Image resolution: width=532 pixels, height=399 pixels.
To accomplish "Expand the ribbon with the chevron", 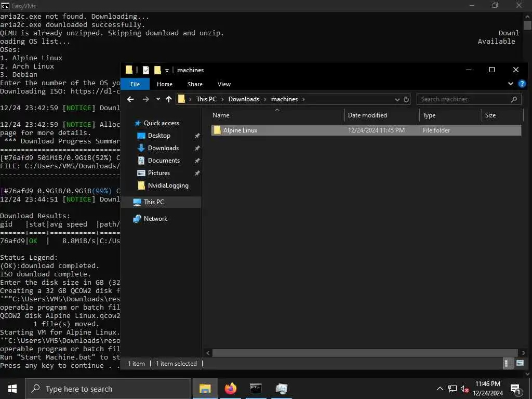I will coord(510,84).
